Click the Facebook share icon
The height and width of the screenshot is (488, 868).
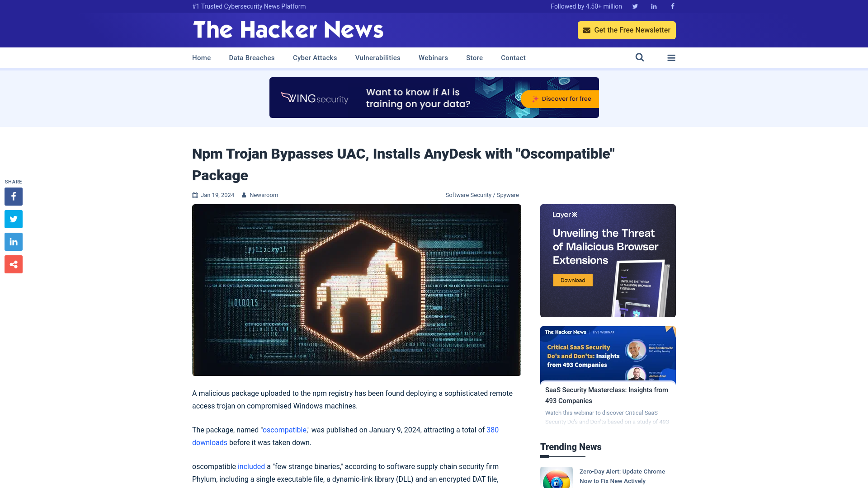[x=13, y=196]
